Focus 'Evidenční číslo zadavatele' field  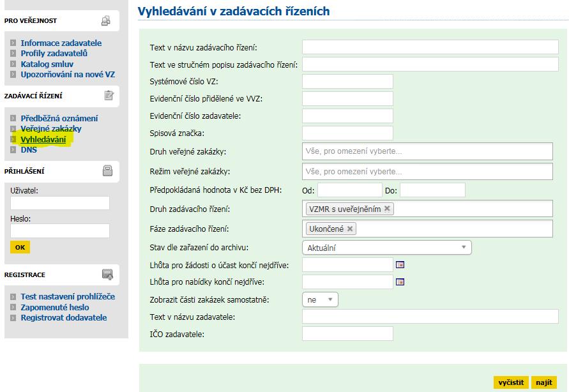(x=347, y=116)
